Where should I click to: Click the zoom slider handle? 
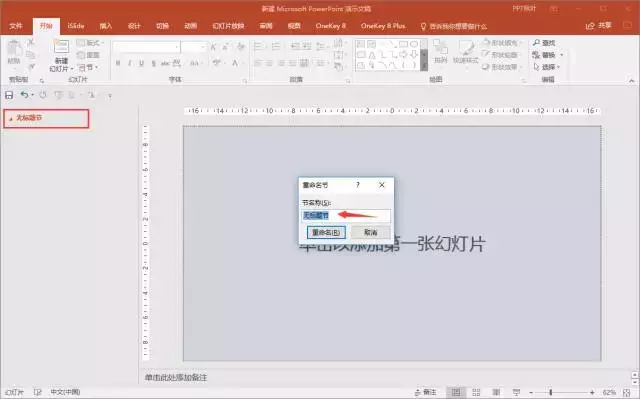click(x=551, y=392)
